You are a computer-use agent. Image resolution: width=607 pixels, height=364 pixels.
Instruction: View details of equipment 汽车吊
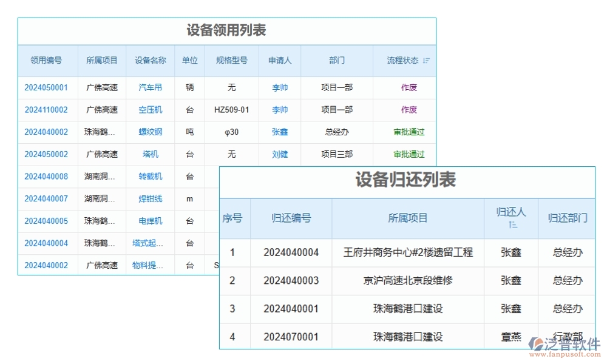point(149,87)
